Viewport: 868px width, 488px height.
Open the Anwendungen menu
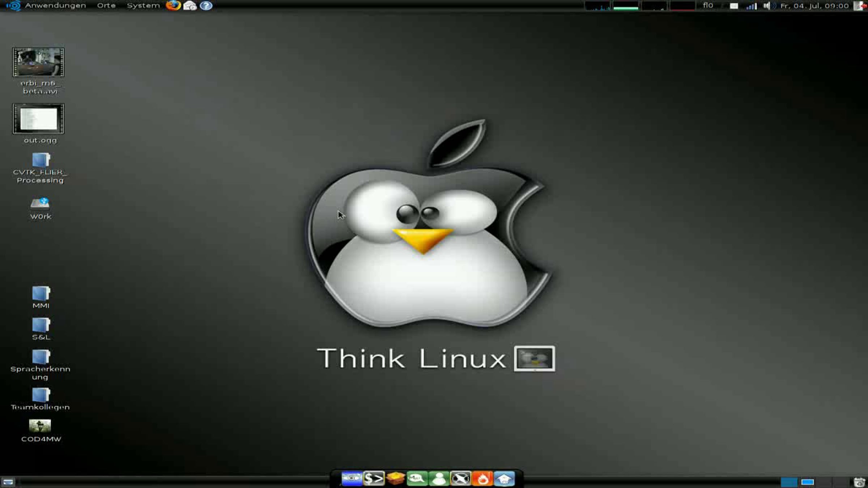click(x=55, y=5)
